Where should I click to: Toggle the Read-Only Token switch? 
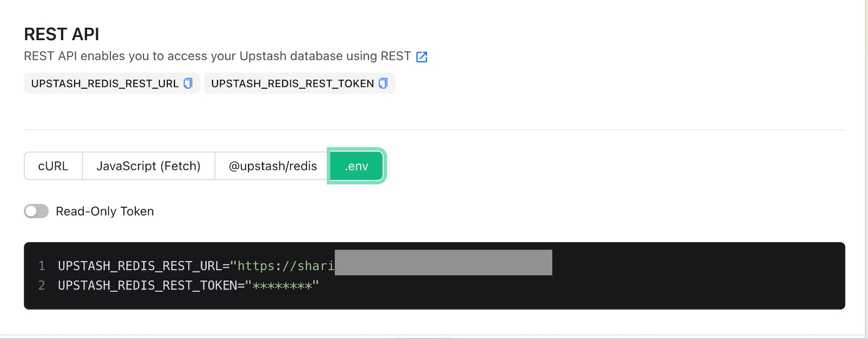click(x=36, y=211)
